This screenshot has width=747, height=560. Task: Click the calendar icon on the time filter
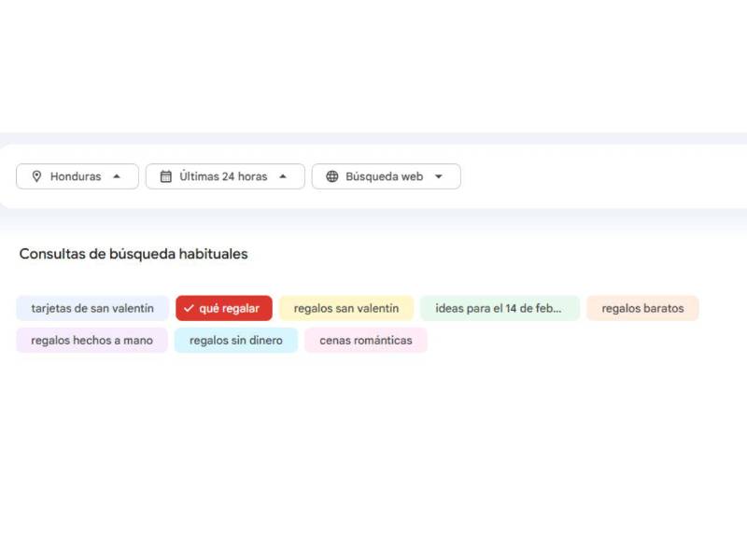point(168,176)
